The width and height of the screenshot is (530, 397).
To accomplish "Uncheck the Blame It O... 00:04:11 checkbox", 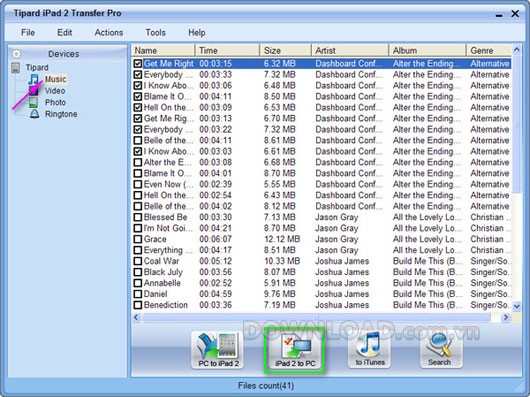I will click(138, 96).
